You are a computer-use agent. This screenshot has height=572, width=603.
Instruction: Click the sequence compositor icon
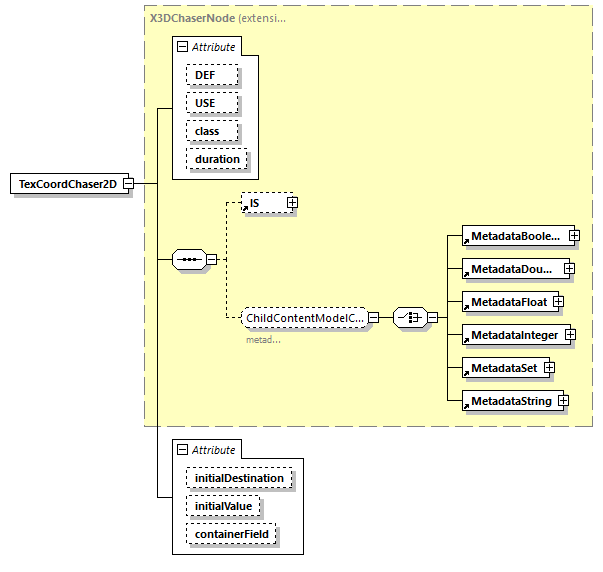pos(188,260)
